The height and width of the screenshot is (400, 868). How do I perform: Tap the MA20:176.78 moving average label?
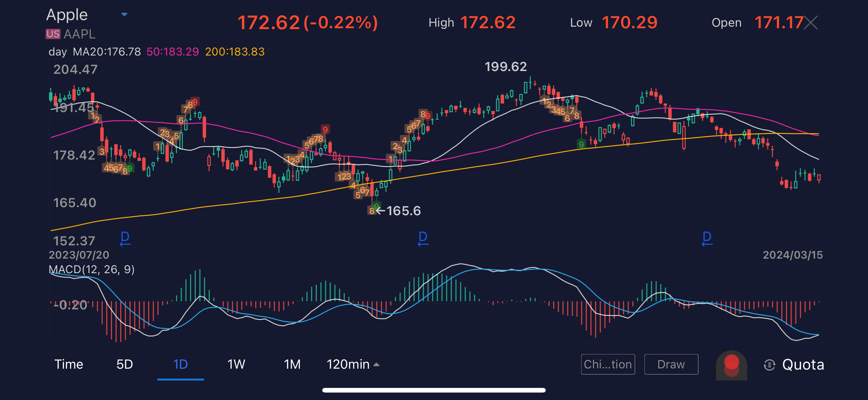click(107, 51)
